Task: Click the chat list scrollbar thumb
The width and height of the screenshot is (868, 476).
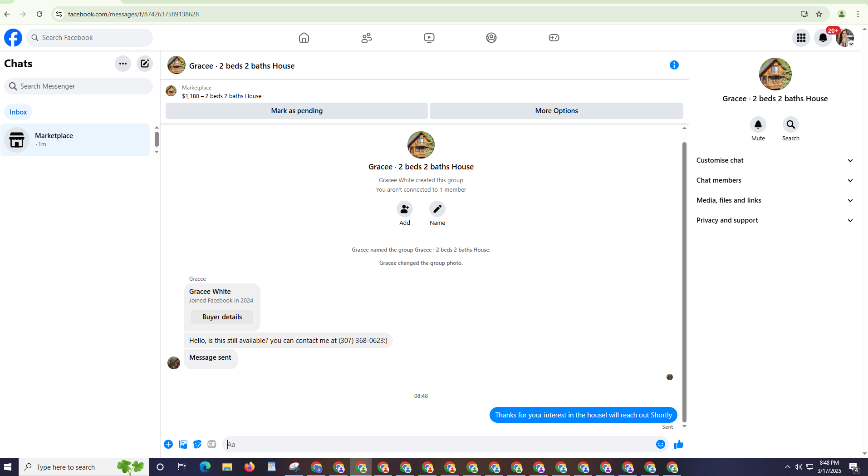Action: pyautogui.click(x=157, y=139)
